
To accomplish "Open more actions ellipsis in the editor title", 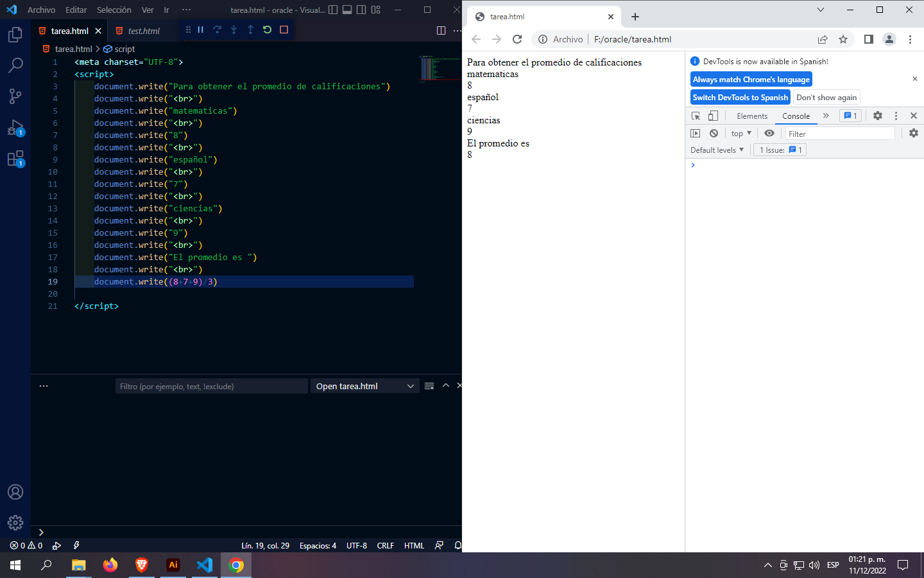I will coord(457,30).
